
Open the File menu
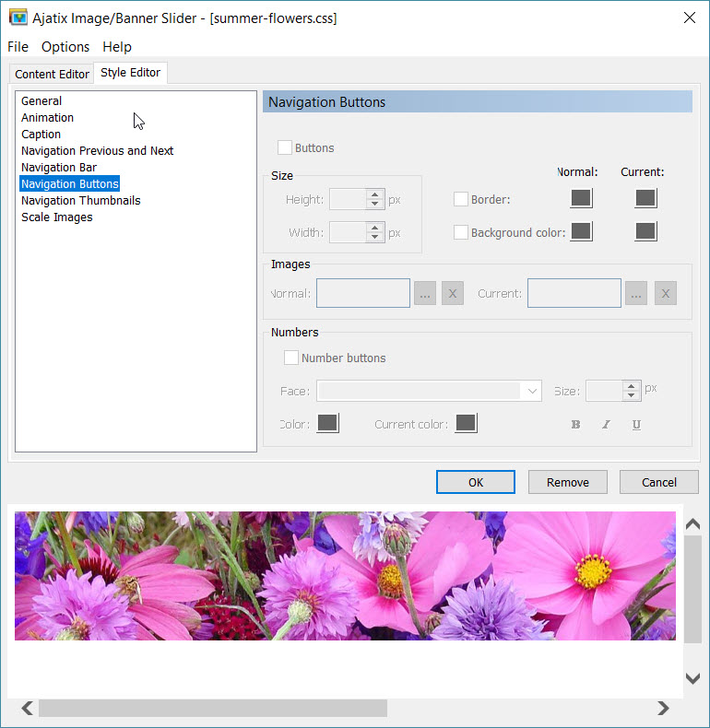click(x=18, y=47)
